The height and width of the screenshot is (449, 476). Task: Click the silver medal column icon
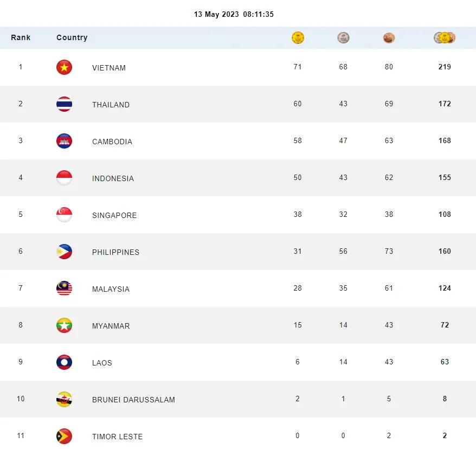[x=343, y=38]
